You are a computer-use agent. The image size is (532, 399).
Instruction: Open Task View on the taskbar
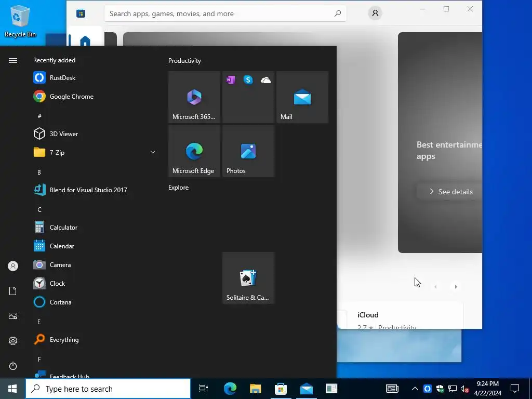(x=204, y=389)
